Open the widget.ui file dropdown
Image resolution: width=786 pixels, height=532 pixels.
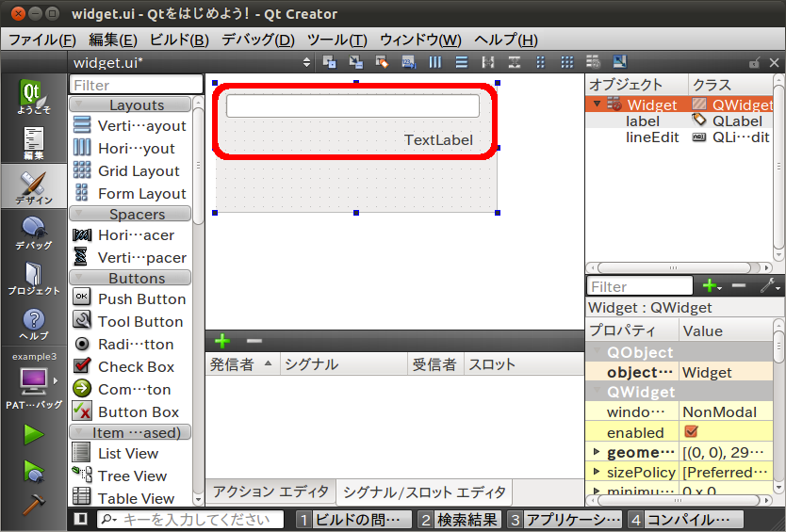tap(306, 62)
